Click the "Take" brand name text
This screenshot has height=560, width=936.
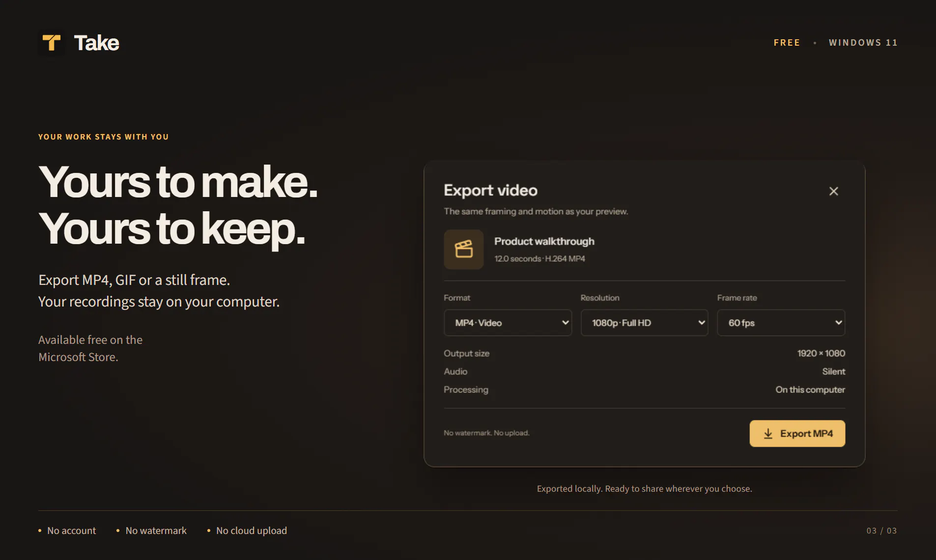[97, 43]
